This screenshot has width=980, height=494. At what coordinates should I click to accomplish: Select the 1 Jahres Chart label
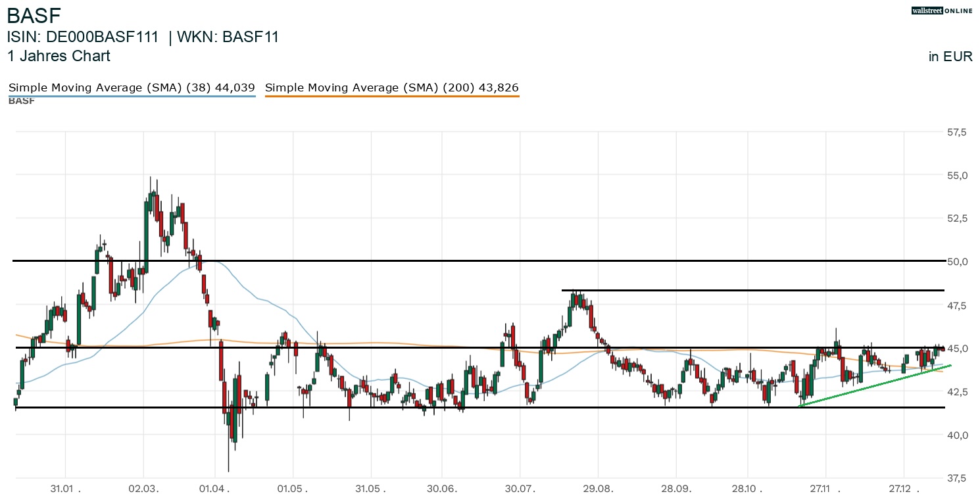(59, 57)
